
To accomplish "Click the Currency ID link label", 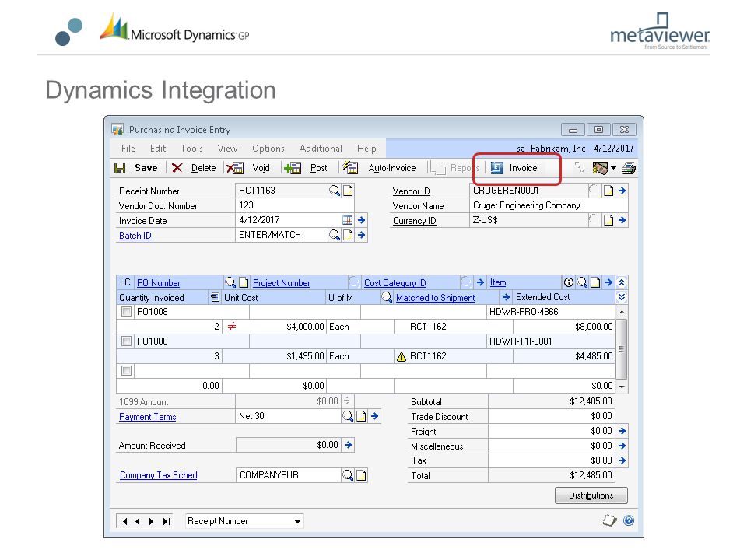I will pos(415,221).
